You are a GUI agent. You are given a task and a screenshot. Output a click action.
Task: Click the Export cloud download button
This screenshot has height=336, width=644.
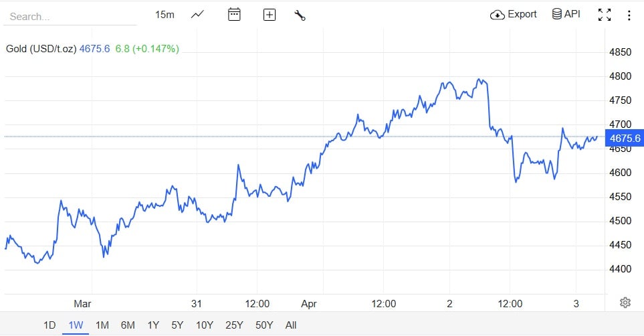[x=514, y=14]
